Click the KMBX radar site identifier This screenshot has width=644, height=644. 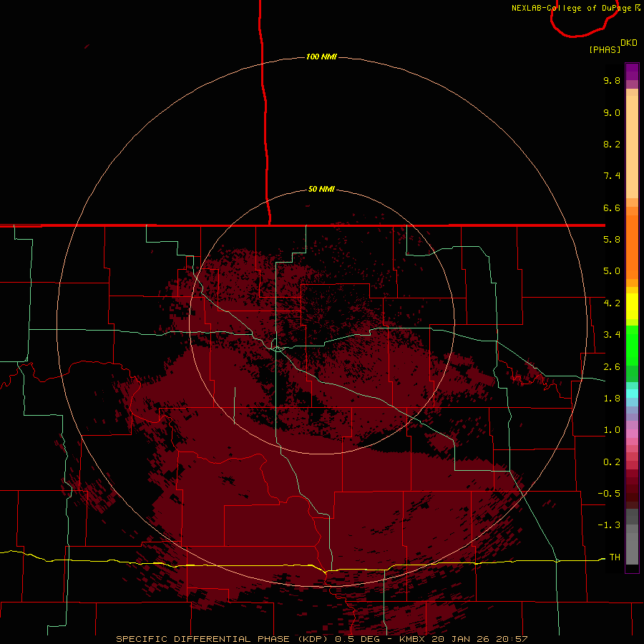pos(413,639)
